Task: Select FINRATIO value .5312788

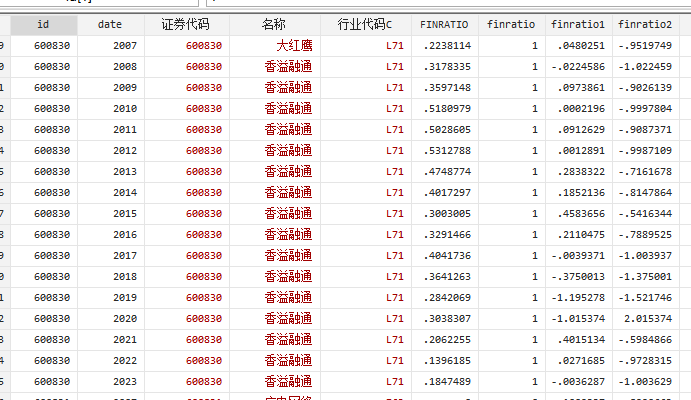Action: point(446,151)
